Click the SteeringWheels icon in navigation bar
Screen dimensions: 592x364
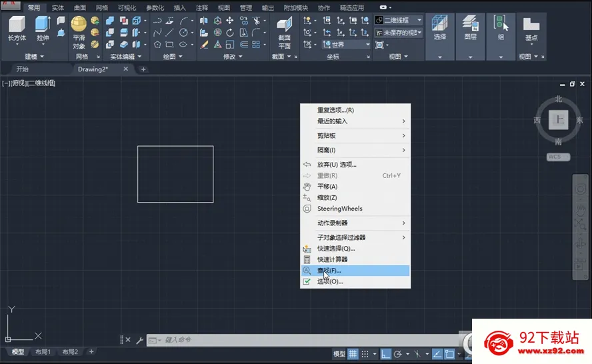coord(580,189)
